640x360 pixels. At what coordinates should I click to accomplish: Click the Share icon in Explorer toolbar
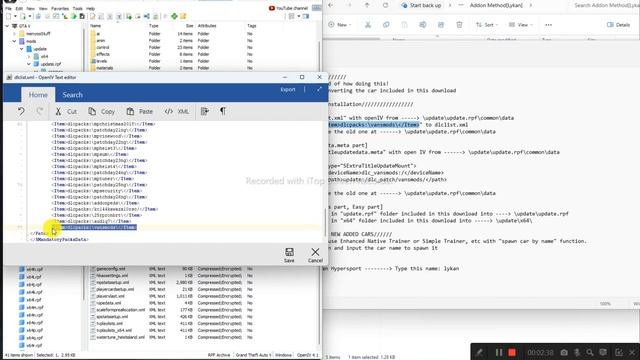pos(441,25)
